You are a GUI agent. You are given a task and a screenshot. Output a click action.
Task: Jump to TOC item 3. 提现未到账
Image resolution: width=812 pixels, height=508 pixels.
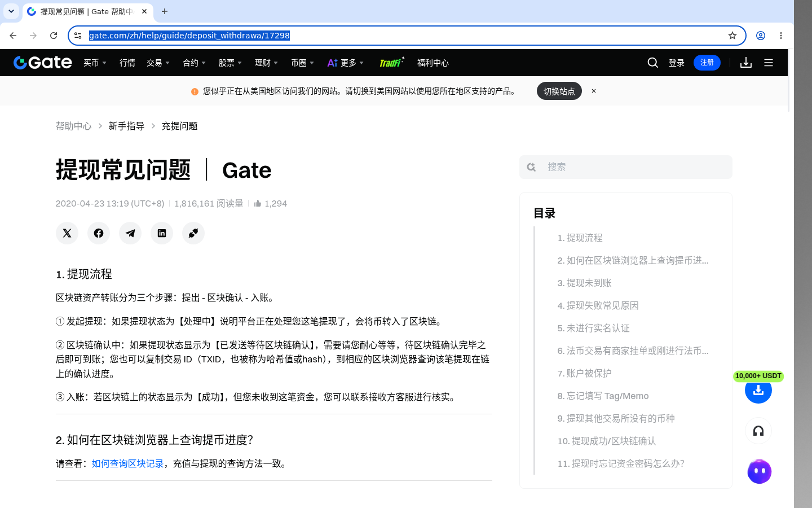[x=584, y=283]
